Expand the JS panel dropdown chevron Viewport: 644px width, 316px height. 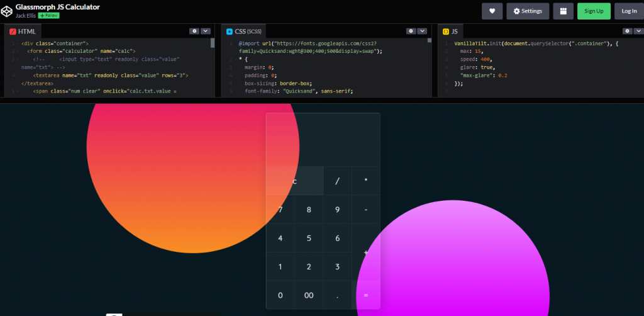pos(638,31)
